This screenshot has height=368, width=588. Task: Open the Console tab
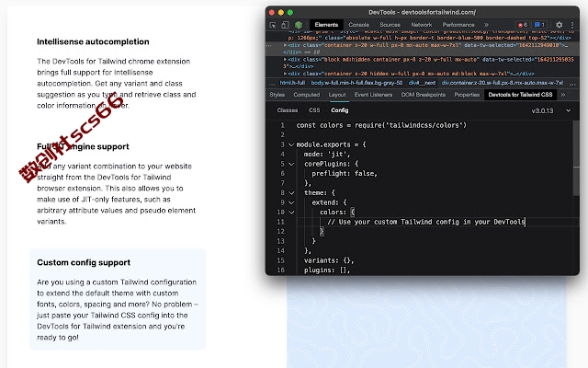(359, 25)
